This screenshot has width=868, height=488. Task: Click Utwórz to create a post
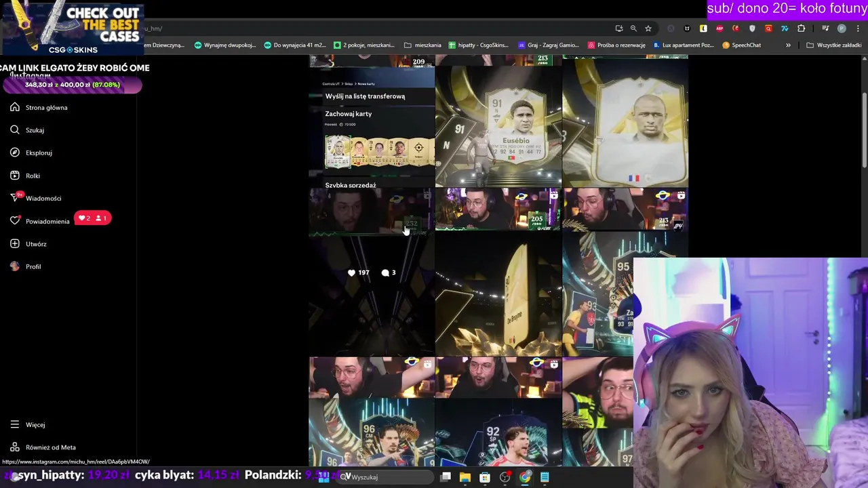[x=28, y=243]
